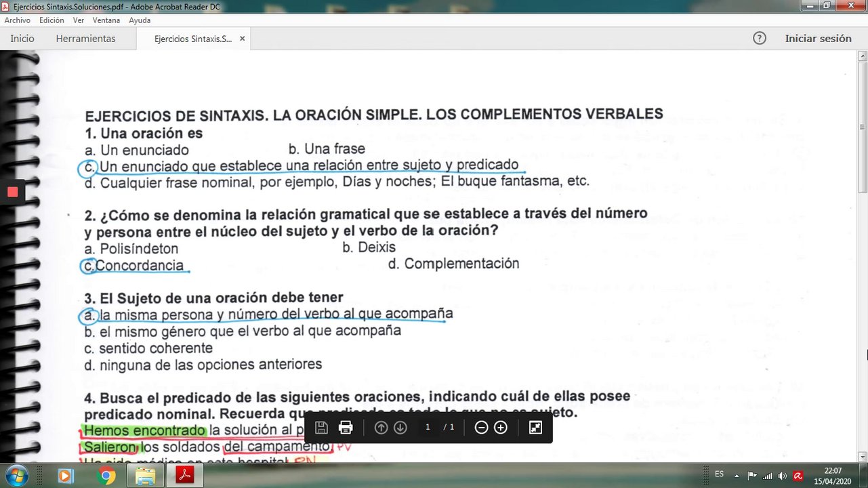This screenshot has width=868, height=488.
Task: Click the scrollbar up arrow
Action: click(862, 56)
